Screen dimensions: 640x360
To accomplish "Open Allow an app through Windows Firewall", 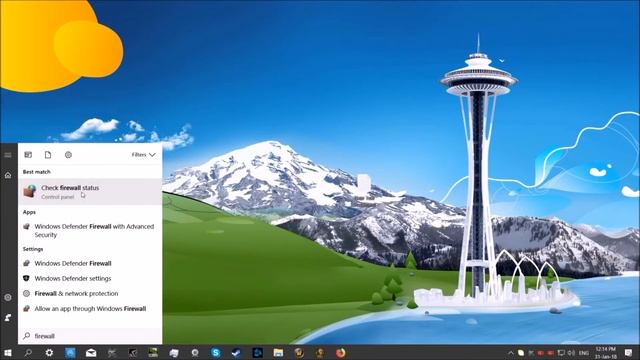I will pyautogui.click(x=90, y=309).
